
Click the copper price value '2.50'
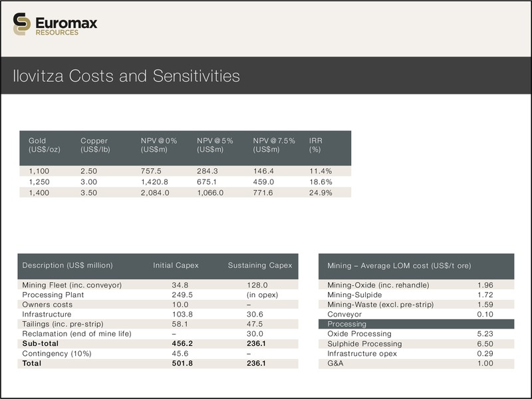click(89, 171)
